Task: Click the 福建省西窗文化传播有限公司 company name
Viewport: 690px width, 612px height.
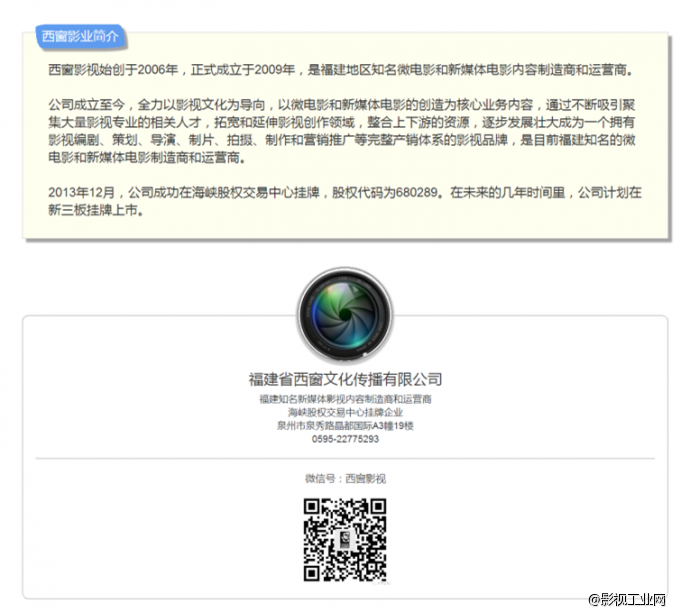Action: (345, 379)
